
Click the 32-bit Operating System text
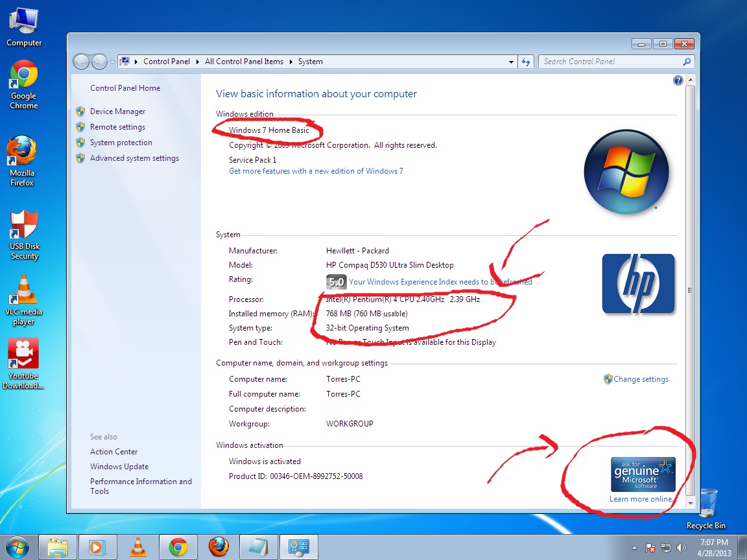(367, 328)
